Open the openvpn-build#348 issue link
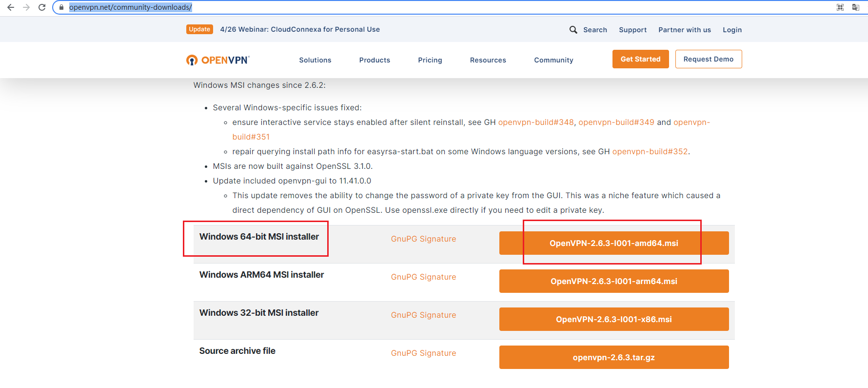This screenshot has width=868, height=388. coord(536,122)
